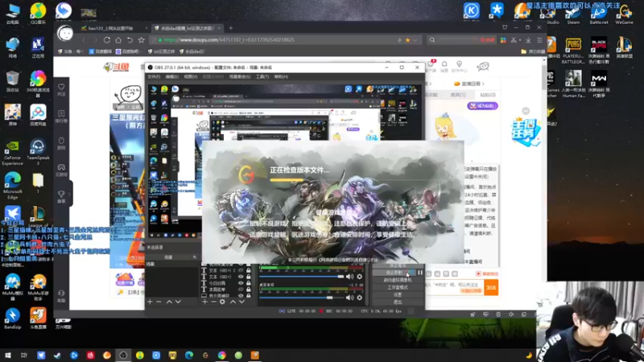
Task: Move the selected source up with the sources up arrow
Action: tap(233, 302)
